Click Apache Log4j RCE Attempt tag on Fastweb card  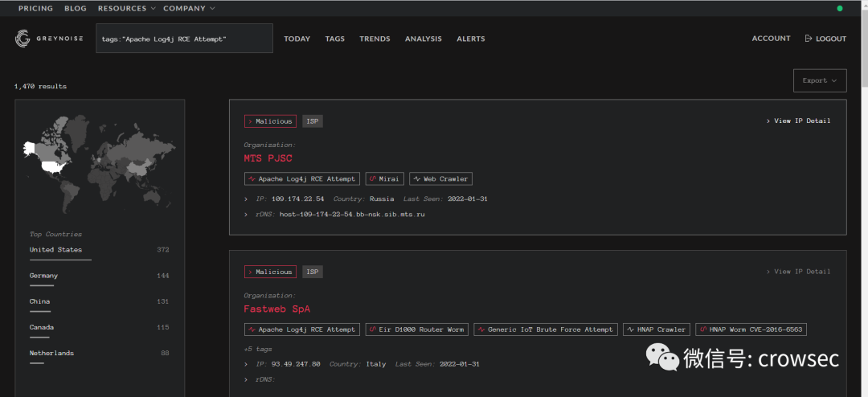[x=302, y=329]
